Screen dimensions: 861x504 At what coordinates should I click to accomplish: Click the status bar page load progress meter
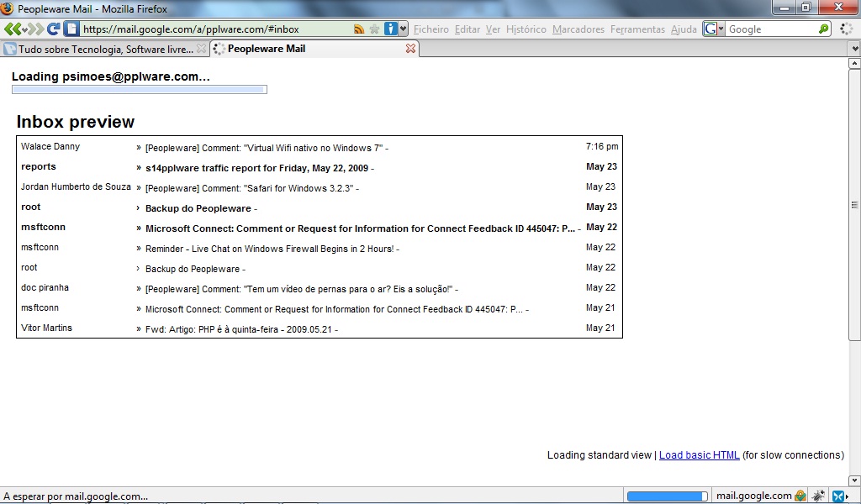coord(667,496)
